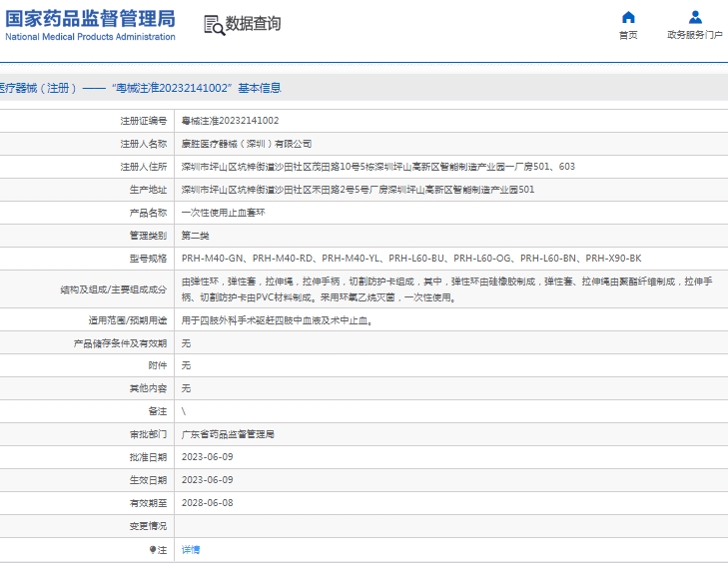728x565 pixels.
Task: Click the 数据查询 search document icon
Action: (x=214, y=25)
